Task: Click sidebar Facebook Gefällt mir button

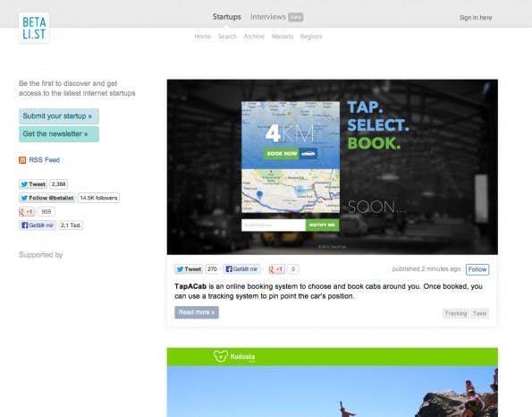Action: tap(38, 226)
